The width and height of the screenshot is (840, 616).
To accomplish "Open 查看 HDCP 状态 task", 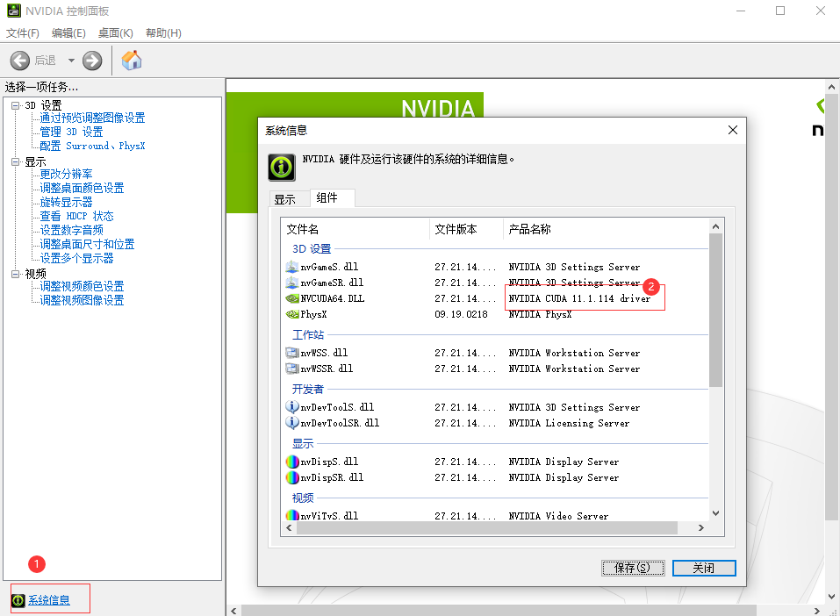I will coord(76,216).
